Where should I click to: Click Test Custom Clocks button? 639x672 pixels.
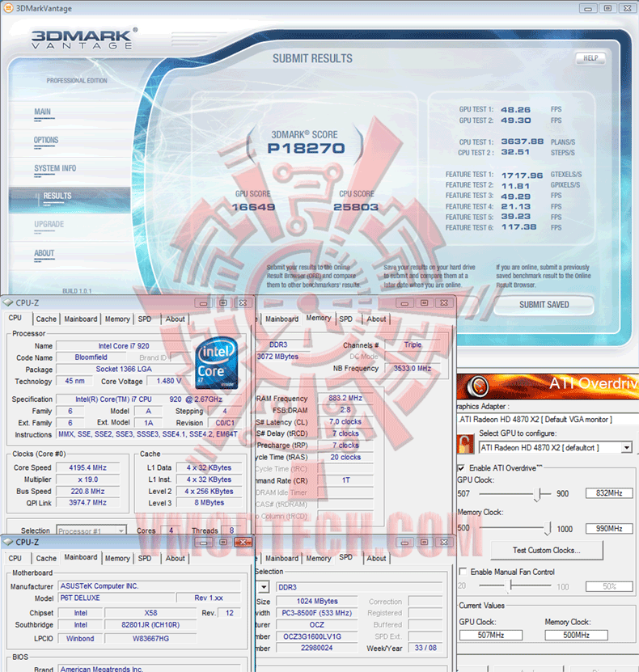tap(547, 550)
